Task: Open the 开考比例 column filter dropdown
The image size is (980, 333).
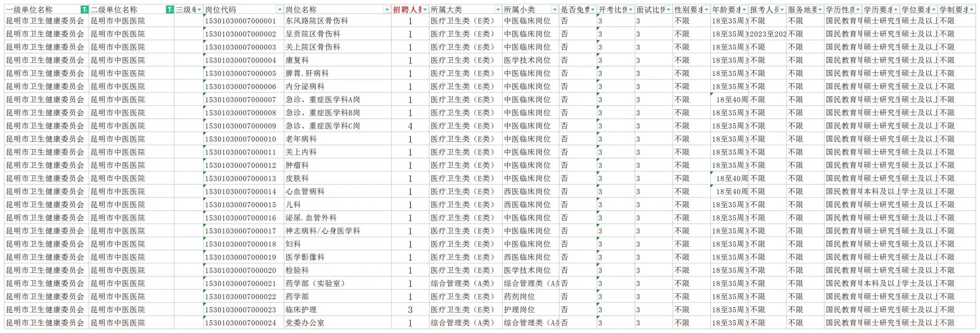Action: tap(631, 10)
